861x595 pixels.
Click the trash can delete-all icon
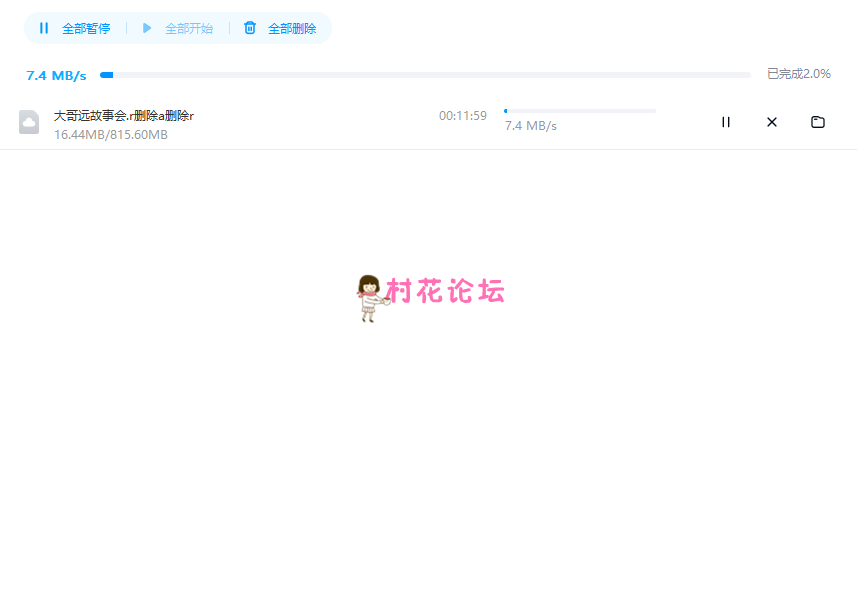250,28
